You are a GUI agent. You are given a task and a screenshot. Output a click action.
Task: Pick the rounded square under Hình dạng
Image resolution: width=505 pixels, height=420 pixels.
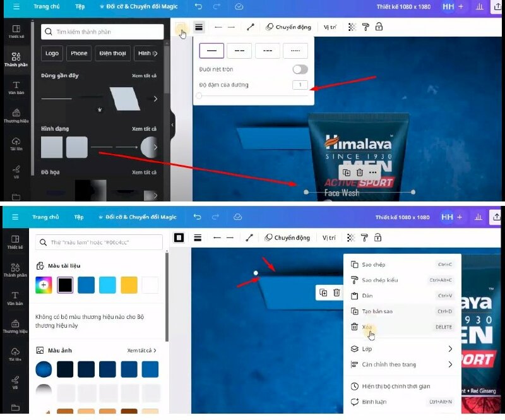pos(76,147)
